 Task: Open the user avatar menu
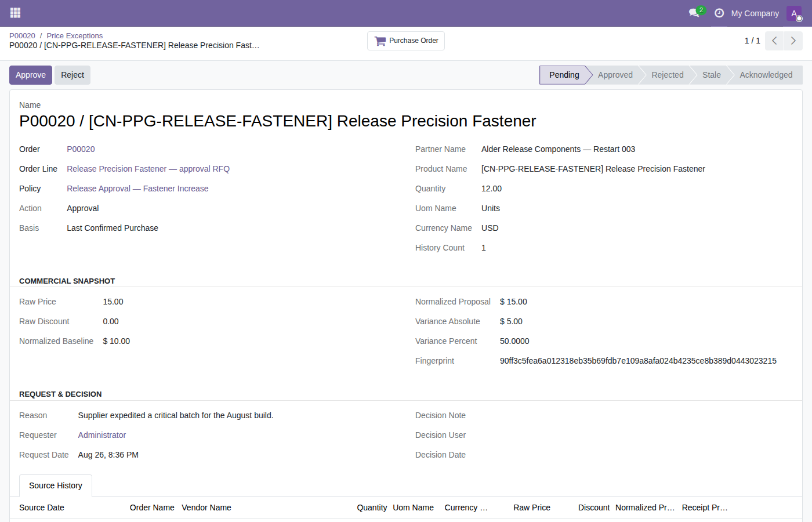pos(794,13)
